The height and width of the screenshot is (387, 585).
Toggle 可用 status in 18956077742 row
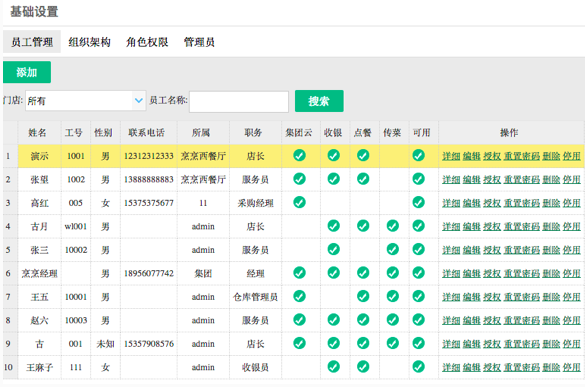pyautogui.click(x=419, y=273)
